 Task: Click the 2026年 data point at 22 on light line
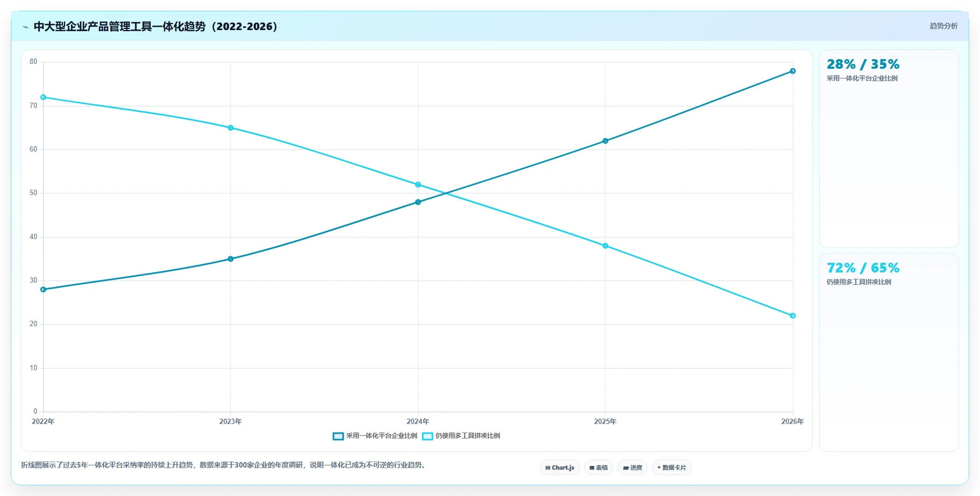pyautogui.click(x=793, y=316)
